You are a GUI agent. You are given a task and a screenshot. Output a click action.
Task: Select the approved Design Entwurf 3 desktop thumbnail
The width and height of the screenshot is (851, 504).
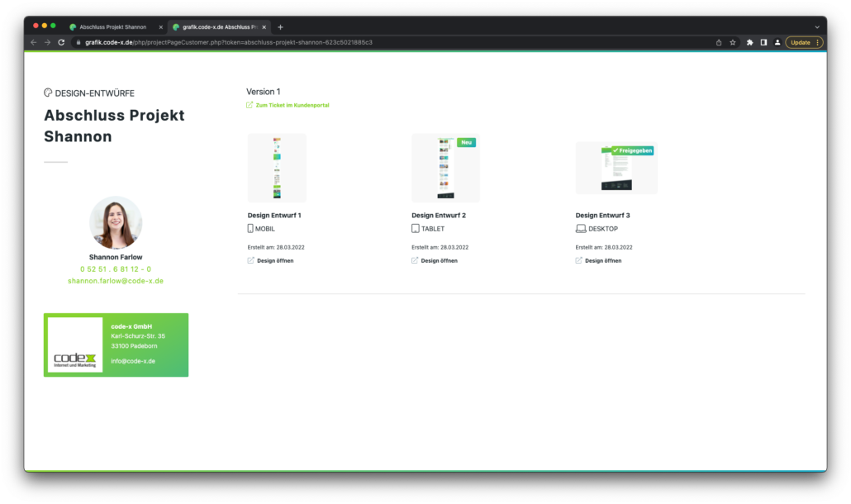click(x=616, y=169)
